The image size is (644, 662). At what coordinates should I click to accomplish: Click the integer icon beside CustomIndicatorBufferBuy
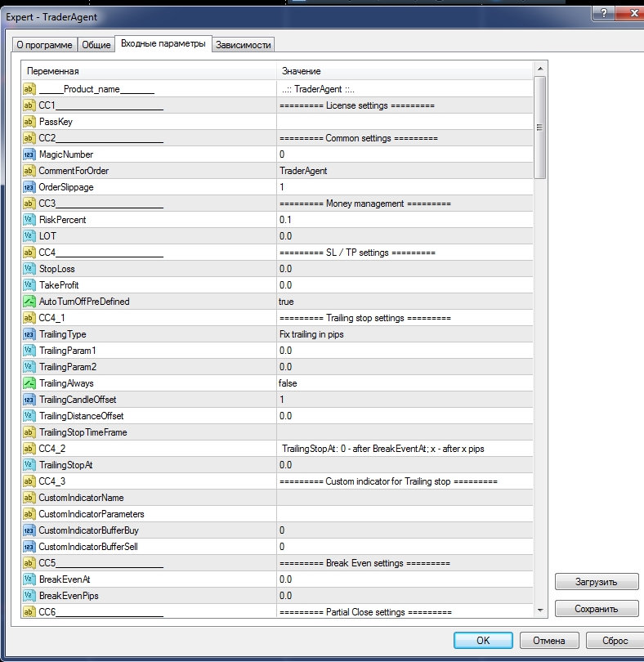click(x=29, y=530)
